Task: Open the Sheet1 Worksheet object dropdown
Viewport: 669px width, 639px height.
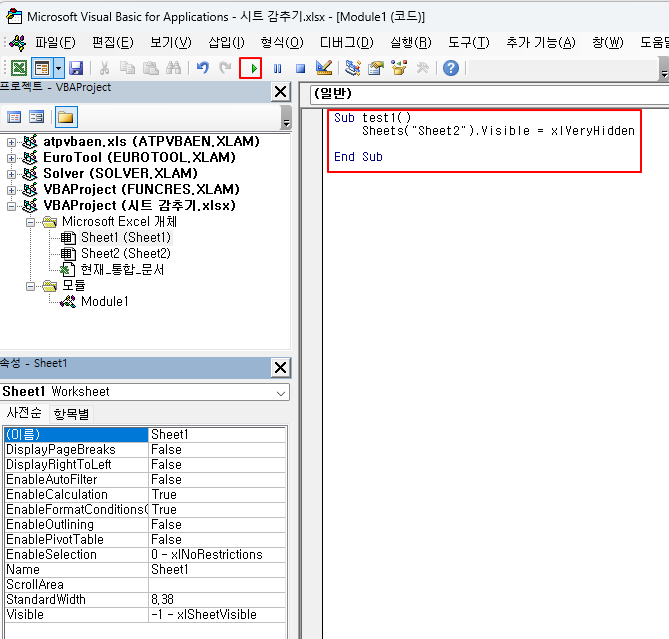Action: click(x=281, y=393)
